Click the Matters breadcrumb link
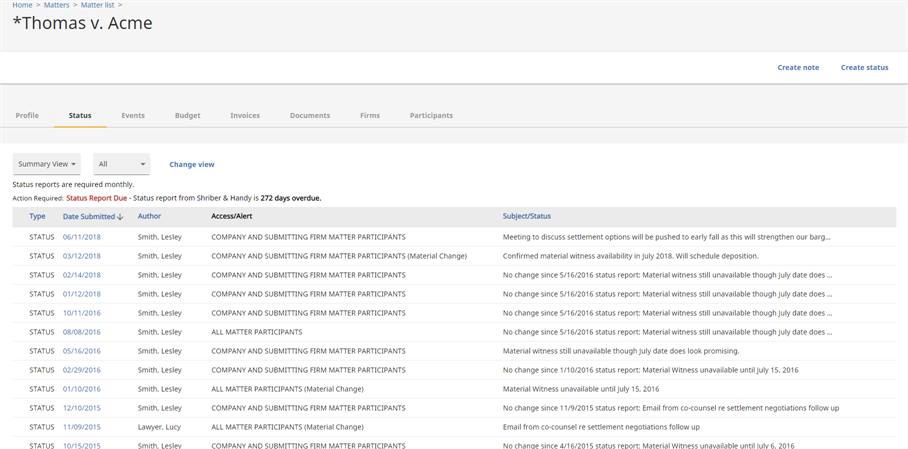The image size is (908, 449). click(56, 5)
